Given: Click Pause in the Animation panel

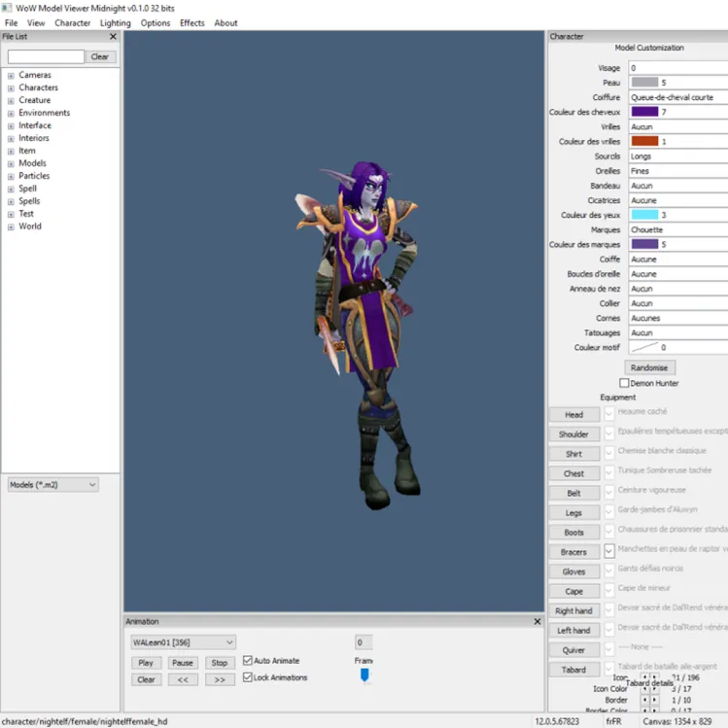Looking at the screenshot, I should 183,663.
